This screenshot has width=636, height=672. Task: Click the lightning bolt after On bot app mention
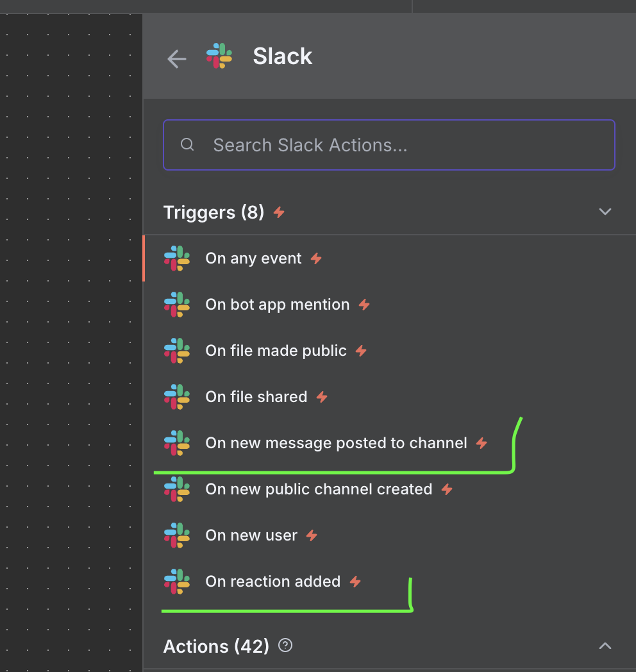point(364,305)
